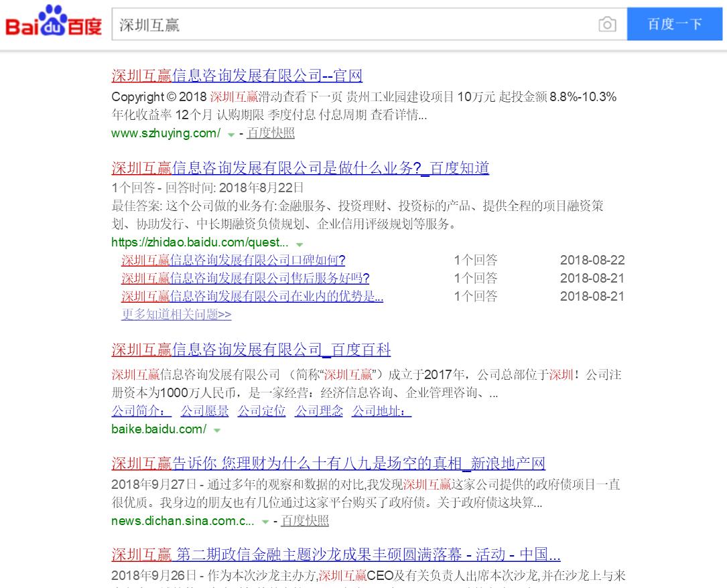
Task: Open question about 在业内的优势
Action: (x=252, y=297)
